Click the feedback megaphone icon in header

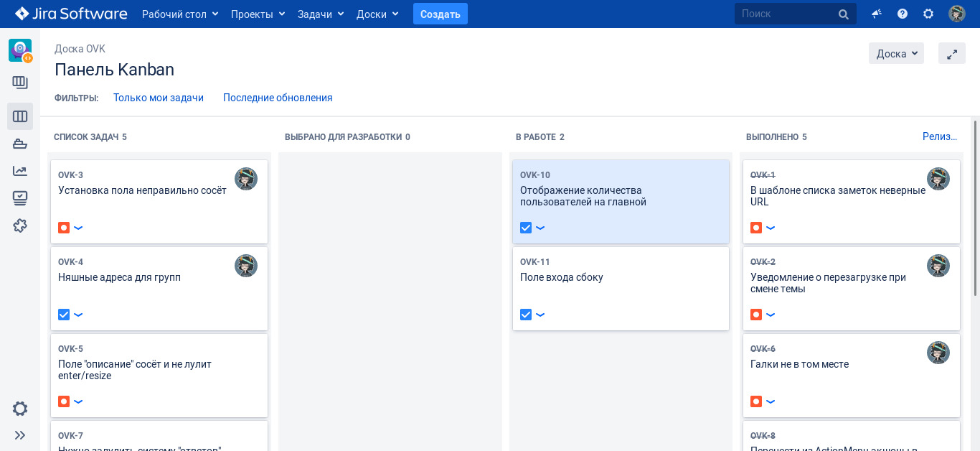(877, 14)
